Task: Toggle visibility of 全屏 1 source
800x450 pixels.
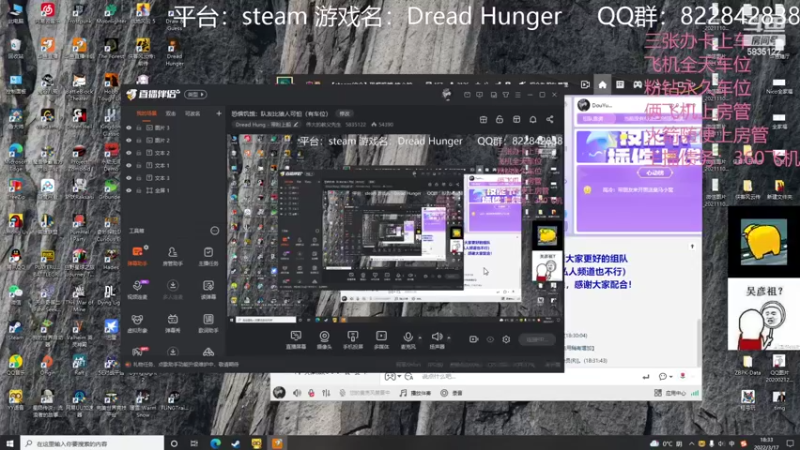Action: (x=129, y=190)
